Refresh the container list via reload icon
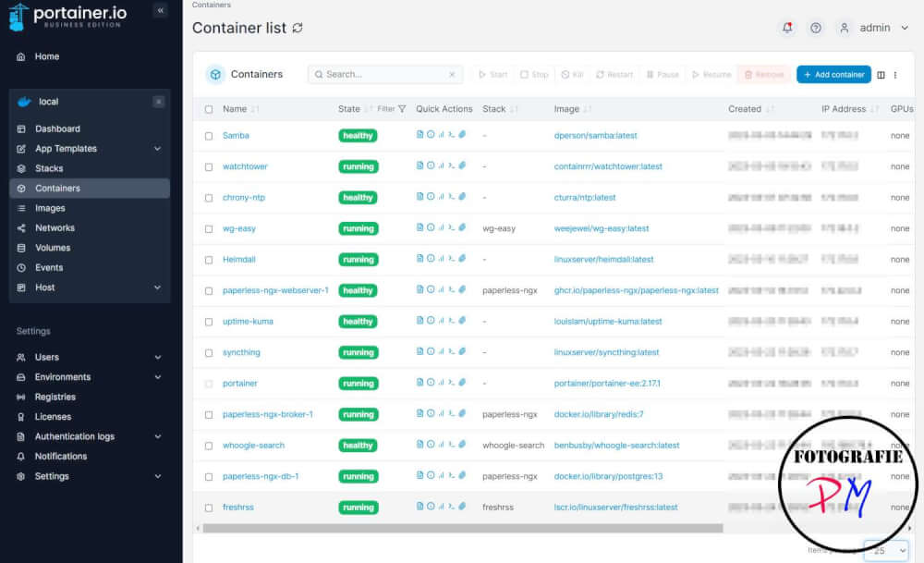924x563 pixels. [x=298, y=28]
